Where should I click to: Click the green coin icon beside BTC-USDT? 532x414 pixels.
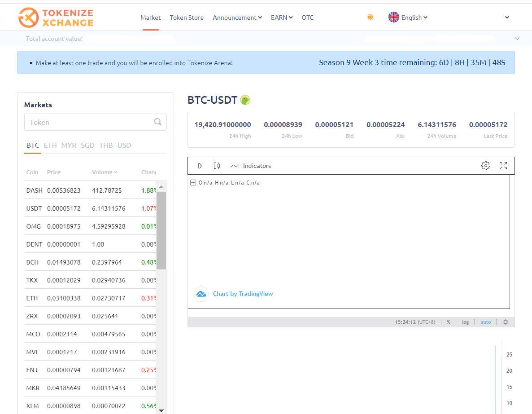[245, 100]
